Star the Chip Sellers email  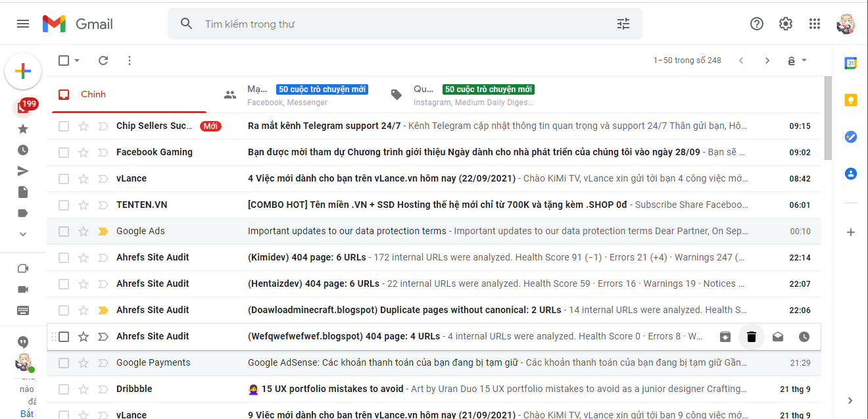84,126
